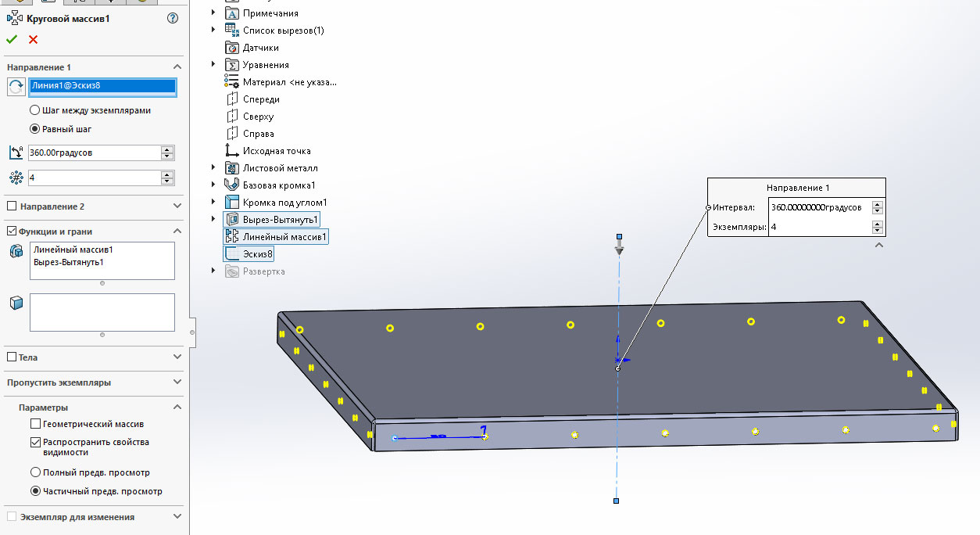Increase the panel angle value using its spinner
Screen dimensions: 980x535
click(167, 149)
